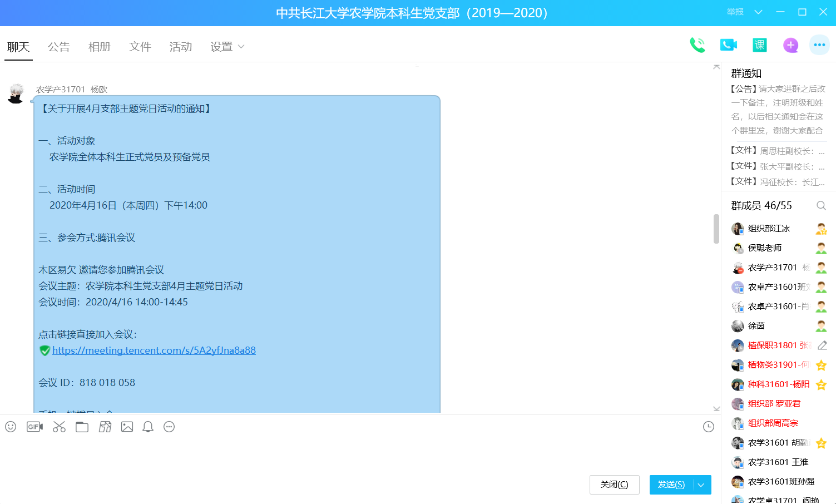Click the 关闭(C) button
836x504 pixels.
coord(614,485)
